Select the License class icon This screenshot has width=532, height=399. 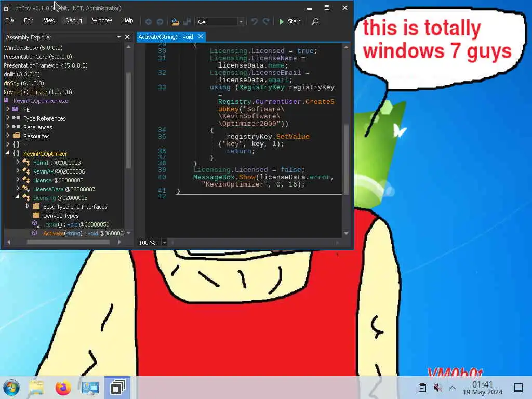pos(26,180)
